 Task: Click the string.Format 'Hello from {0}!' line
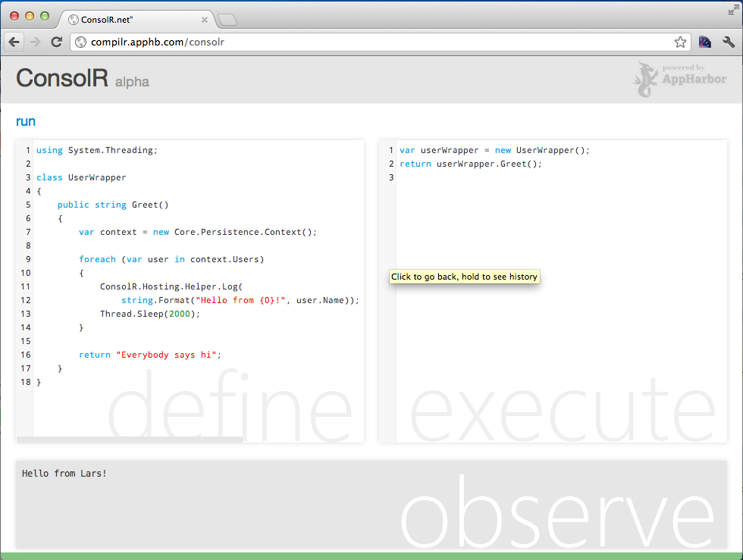click(240, 300)
